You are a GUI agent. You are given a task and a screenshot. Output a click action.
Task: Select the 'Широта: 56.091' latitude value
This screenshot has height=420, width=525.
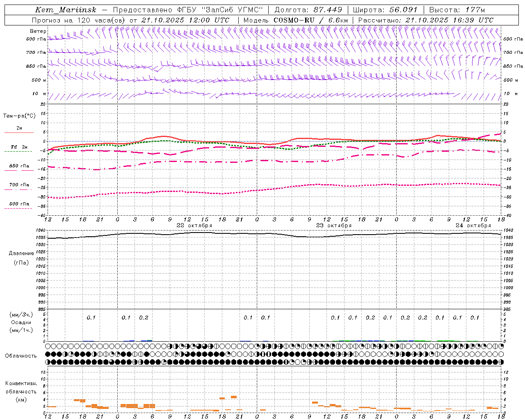pyautogui.click(x=386, y=10)
